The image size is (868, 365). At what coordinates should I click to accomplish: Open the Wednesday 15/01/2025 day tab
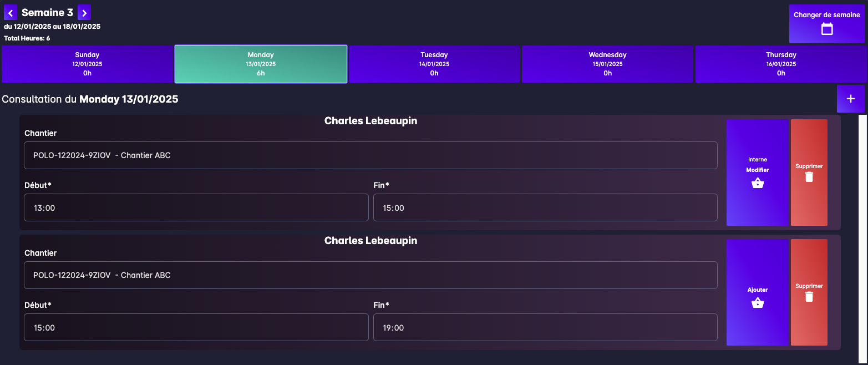607,64
